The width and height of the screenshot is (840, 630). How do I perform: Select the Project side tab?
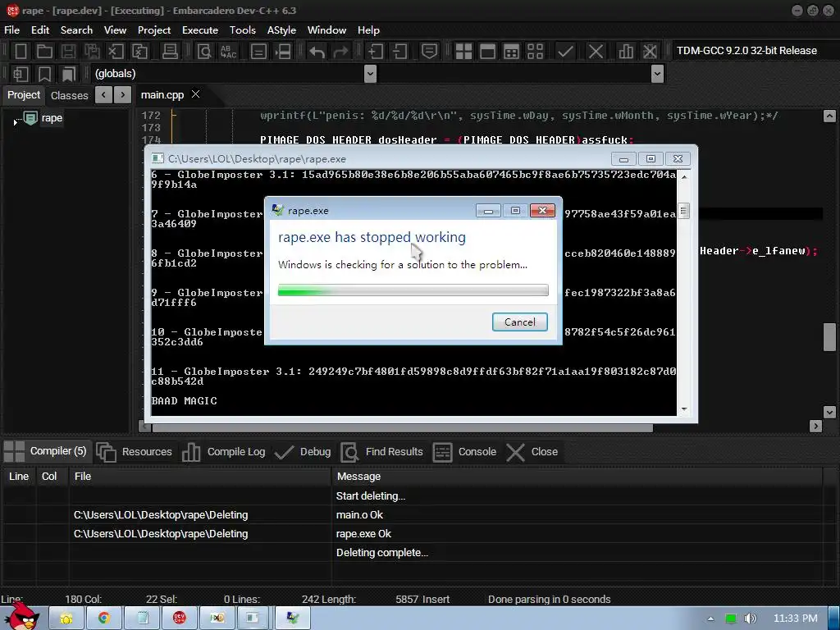[24, 95]
